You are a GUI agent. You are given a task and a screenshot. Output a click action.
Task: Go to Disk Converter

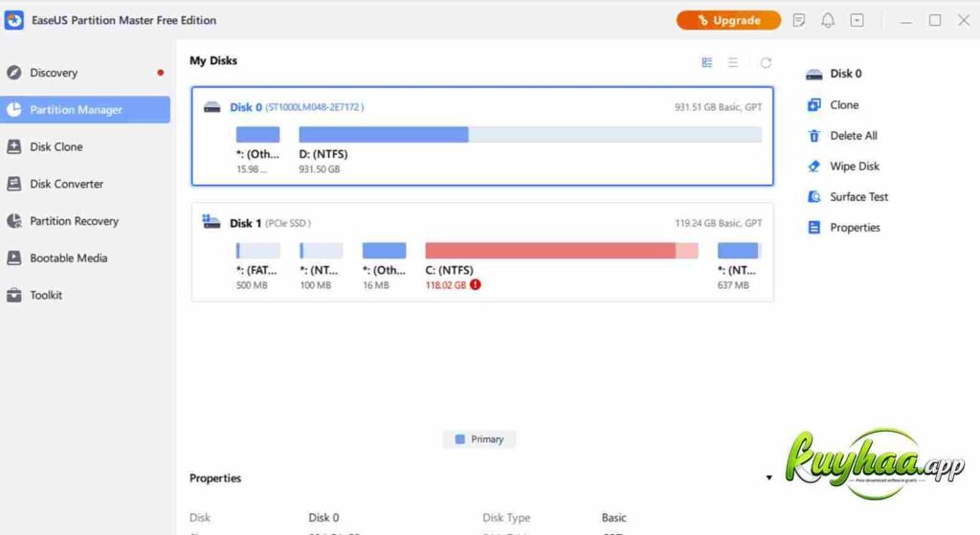(85, 184)
